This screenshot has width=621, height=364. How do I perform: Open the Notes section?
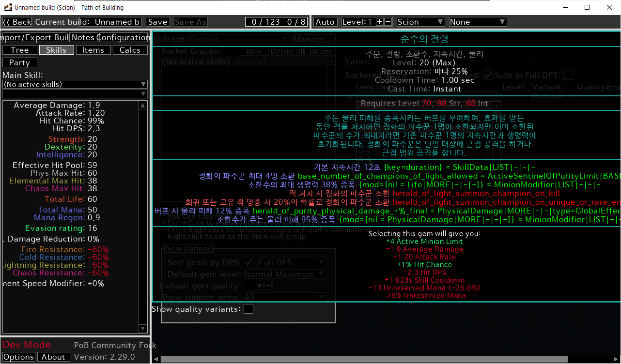pyautogui.click(x=83, y=37)
